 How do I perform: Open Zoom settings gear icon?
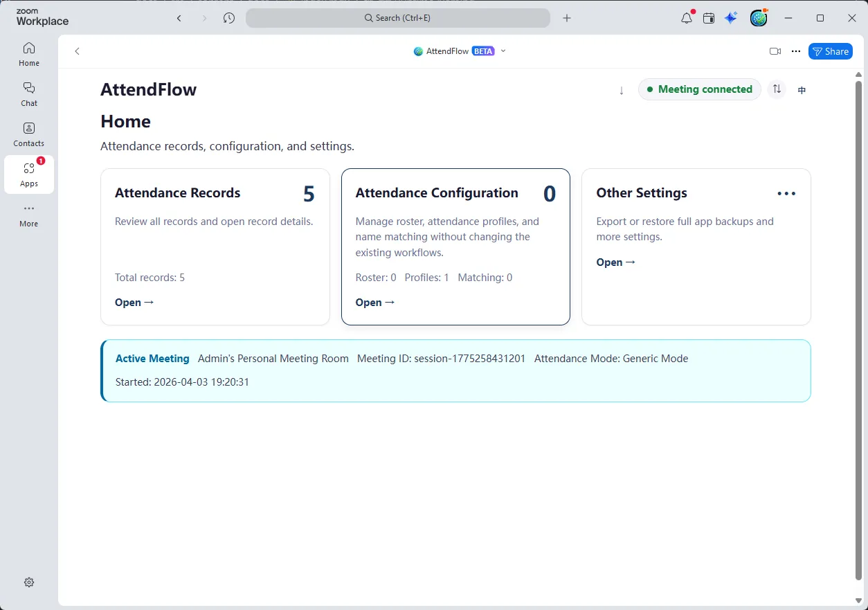point(29,582)
